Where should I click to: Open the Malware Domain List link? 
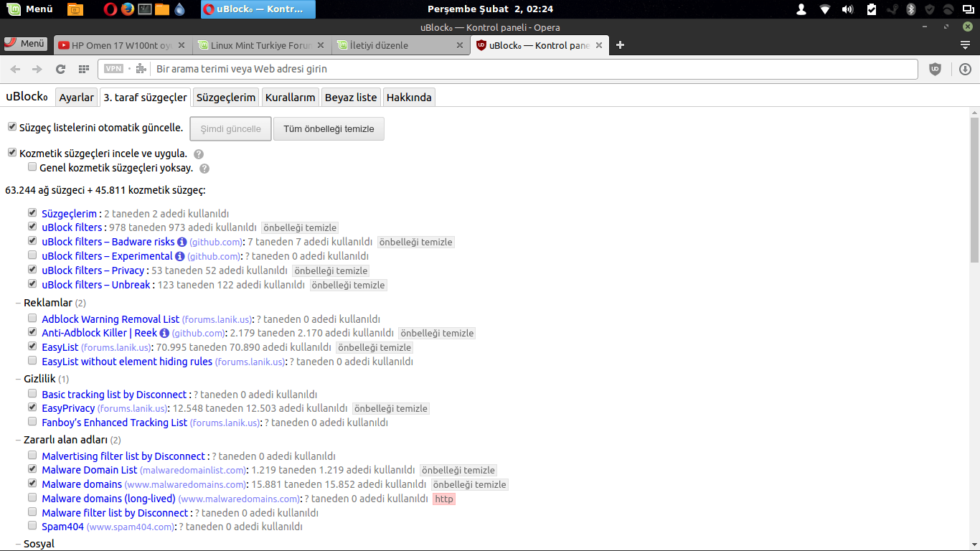tap(90, 470)
